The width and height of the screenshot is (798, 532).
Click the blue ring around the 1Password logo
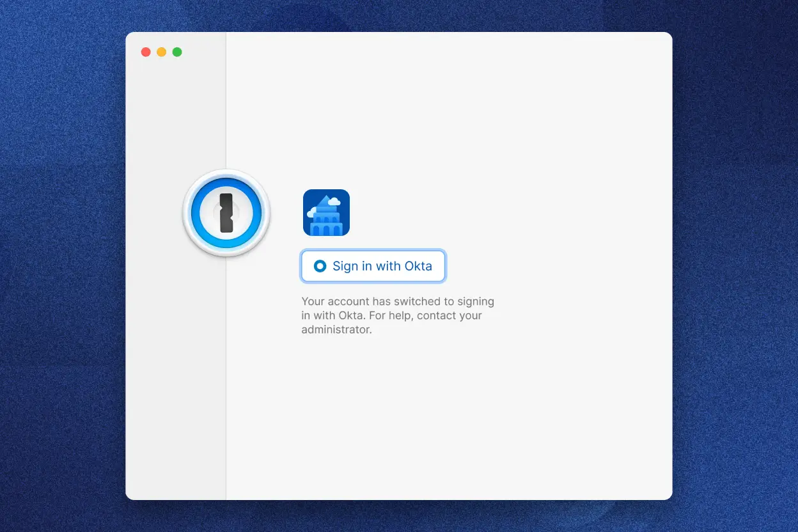(226, 185)
